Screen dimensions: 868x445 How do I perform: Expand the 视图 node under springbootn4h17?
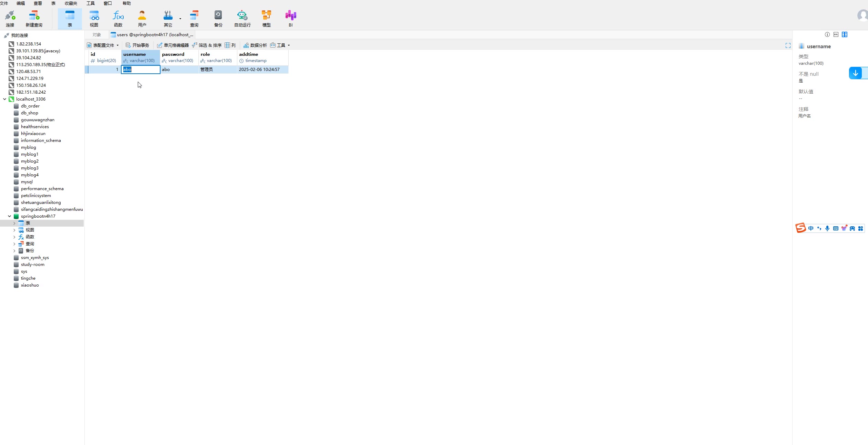tap(14, 230)
